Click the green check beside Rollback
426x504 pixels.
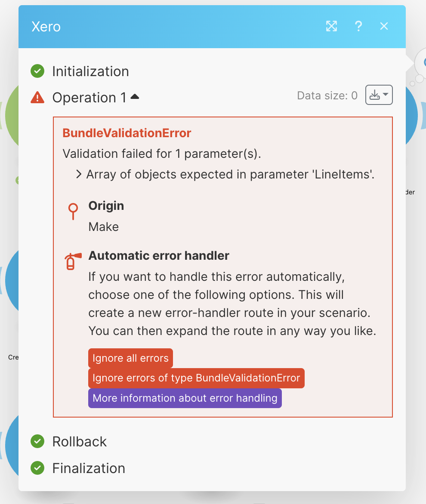pos(37,441)
